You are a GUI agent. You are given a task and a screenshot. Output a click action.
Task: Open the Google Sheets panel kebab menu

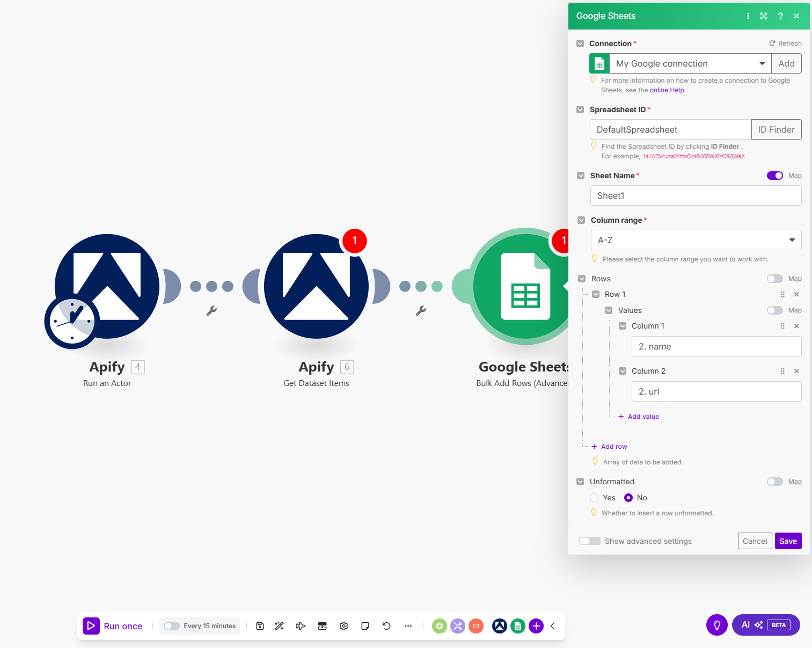(x=748, y=16)
